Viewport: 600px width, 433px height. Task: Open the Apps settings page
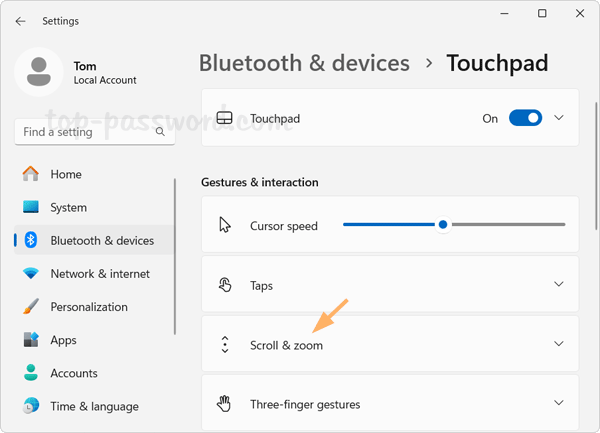(63, 340)
